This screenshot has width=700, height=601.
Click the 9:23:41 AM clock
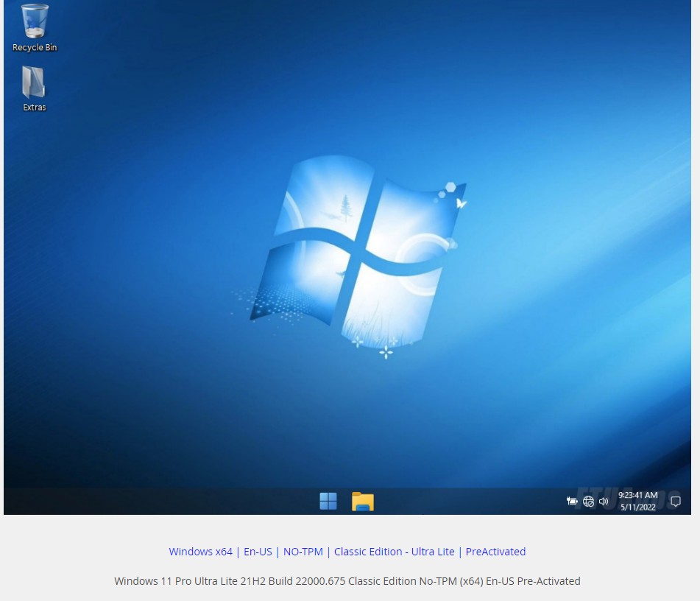coord(637,495)
